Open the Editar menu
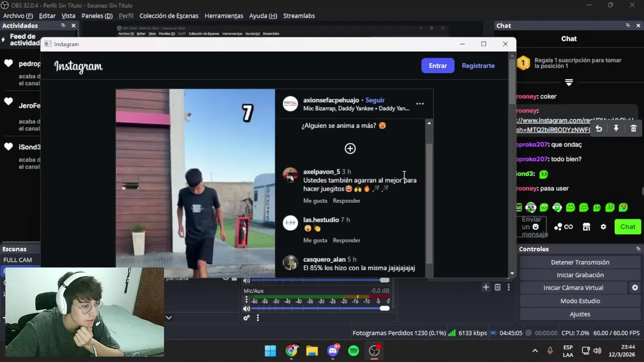The width and height of the screenshot is (644, 362). click(47, 16)
